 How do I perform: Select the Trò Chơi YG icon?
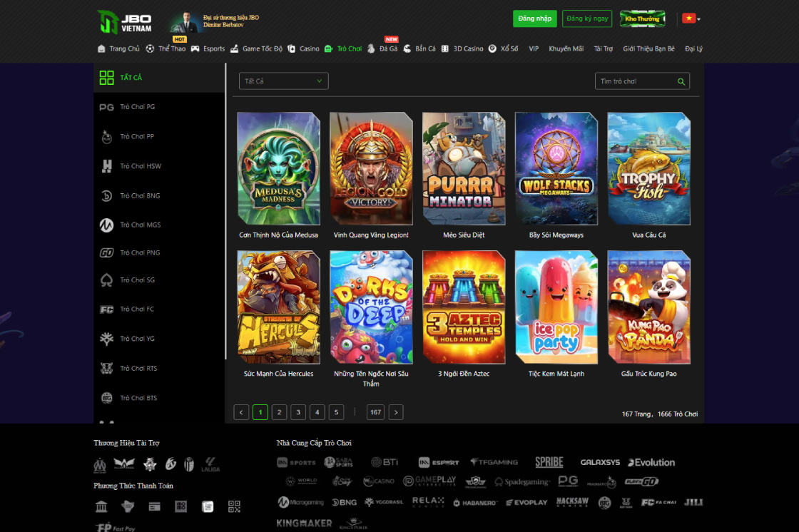point(106,339)
